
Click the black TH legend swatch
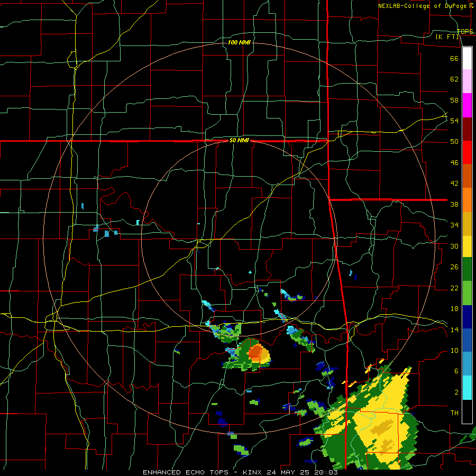pos(467,411)
